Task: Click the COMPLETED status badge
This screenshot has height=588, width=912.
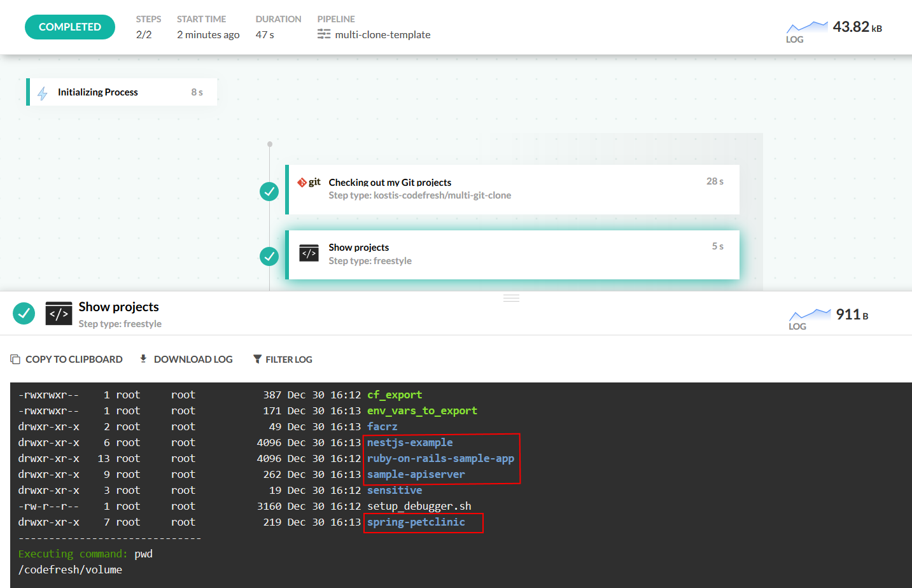Action: [x=70, y=27]
